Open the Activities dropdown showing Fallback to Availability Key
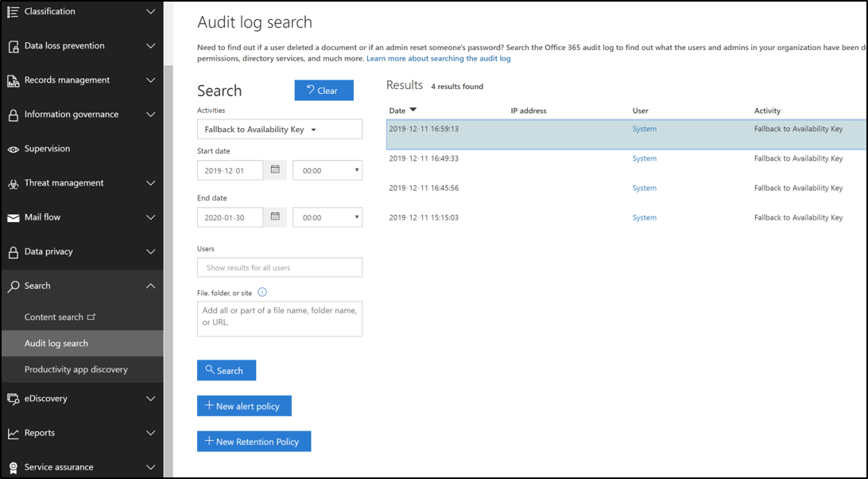This screenshot has height=479, width=868. pyautogui.click(x=280, y=129)
